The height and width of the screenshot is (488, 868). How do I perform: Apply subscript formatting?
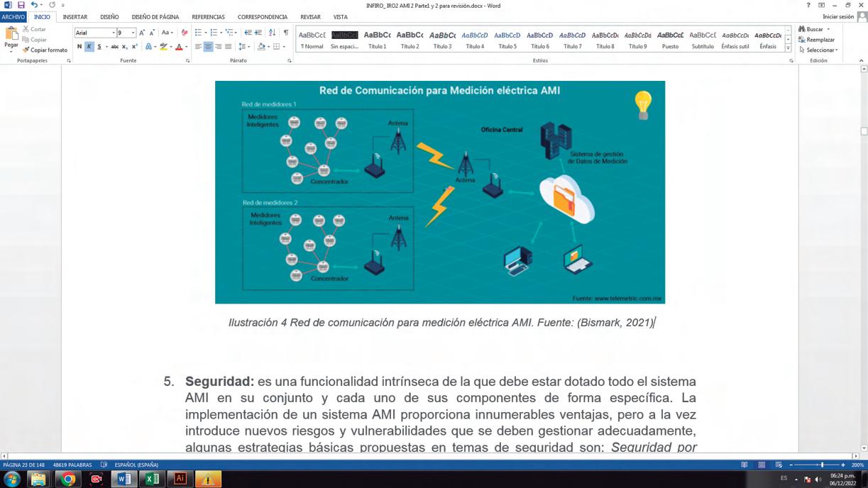pos(124,47)
